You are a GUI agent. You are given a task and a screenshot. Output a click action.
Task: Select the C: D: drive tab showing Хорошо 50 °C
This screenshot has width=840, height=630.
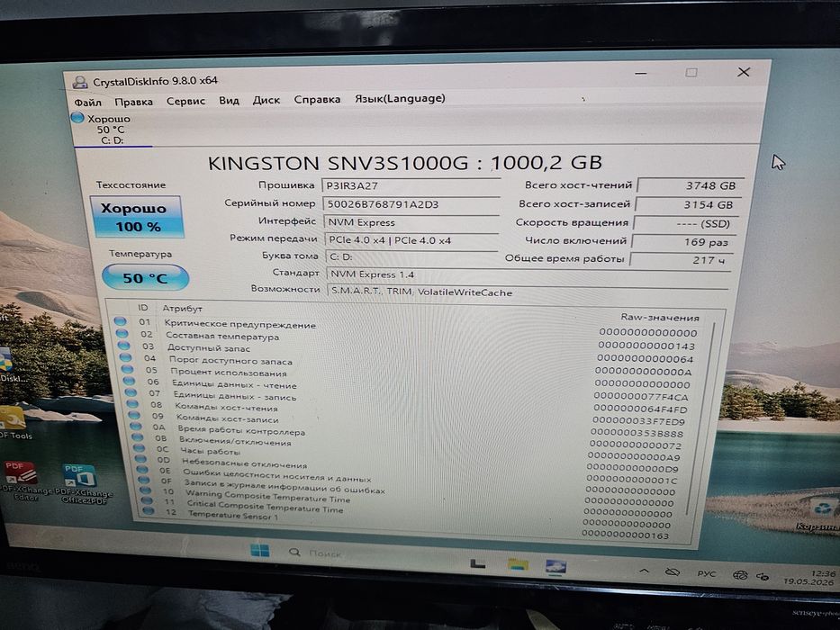tap(112, 129)
